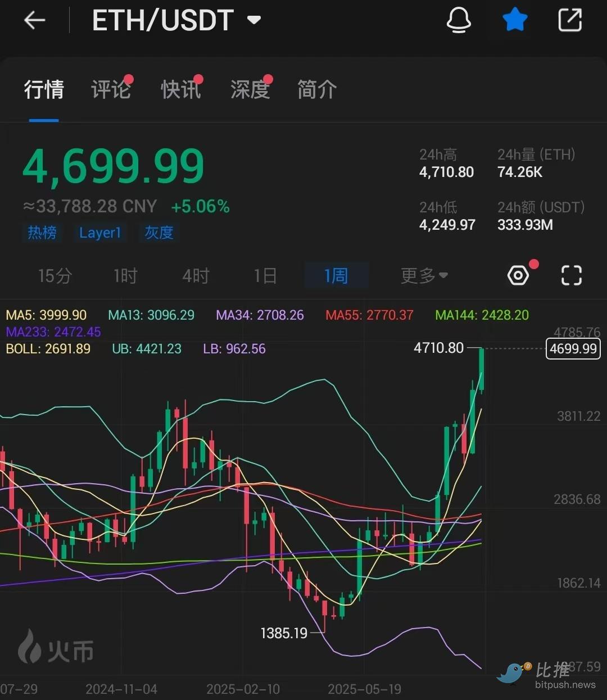Open the price alert bell
Viewport: 607px width, 700px height.
pos(459,21)
